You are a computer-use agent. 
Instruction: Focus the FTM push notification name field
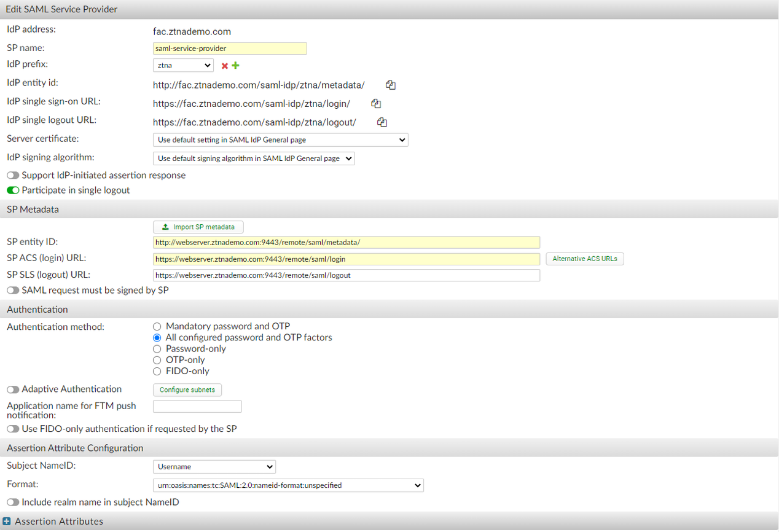click(x=197, y=406)
